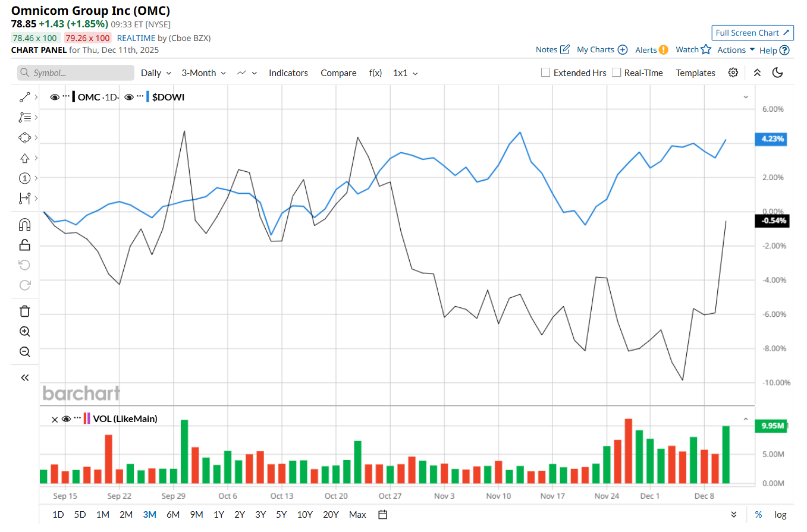Screen dimensions: 807x532
Task: Open the Help link
Action: pos(774,50)
